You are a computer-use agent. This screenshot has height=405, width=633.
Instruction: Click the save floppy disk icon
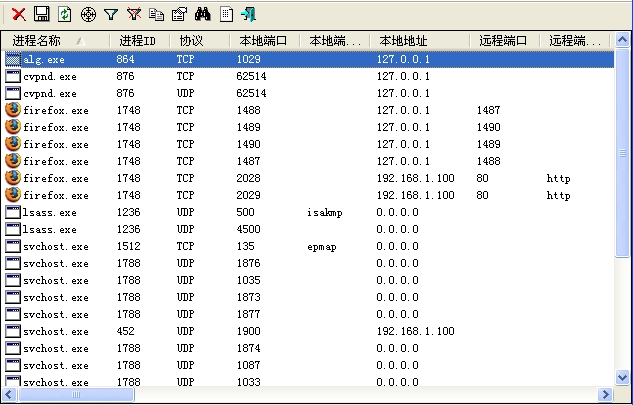(x=42, y=14)
